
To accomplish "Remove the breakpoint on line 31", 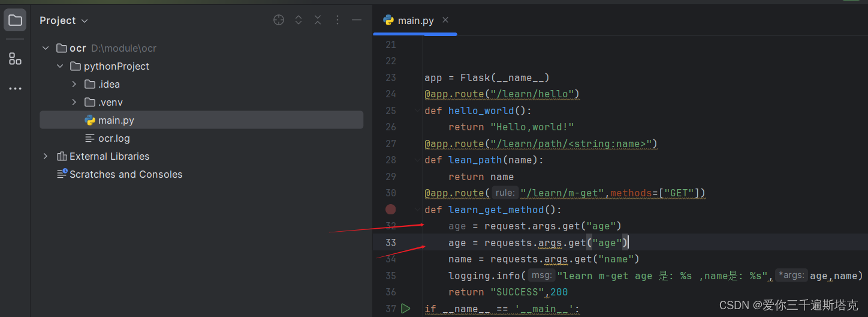I will point(391,210).
